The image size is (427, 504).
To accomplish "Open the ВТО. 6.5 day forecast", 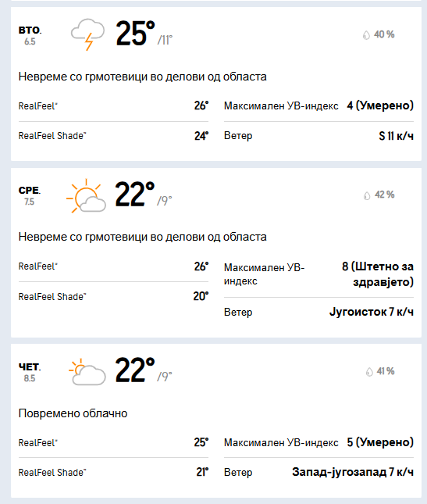I will [30, 35].
